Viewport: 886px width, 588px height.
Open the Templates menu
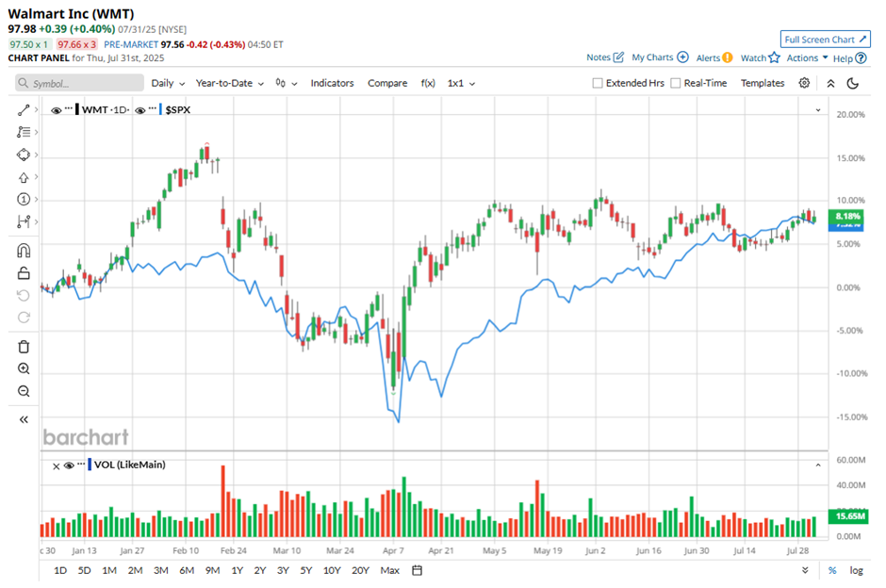click(x=763, y=83)
